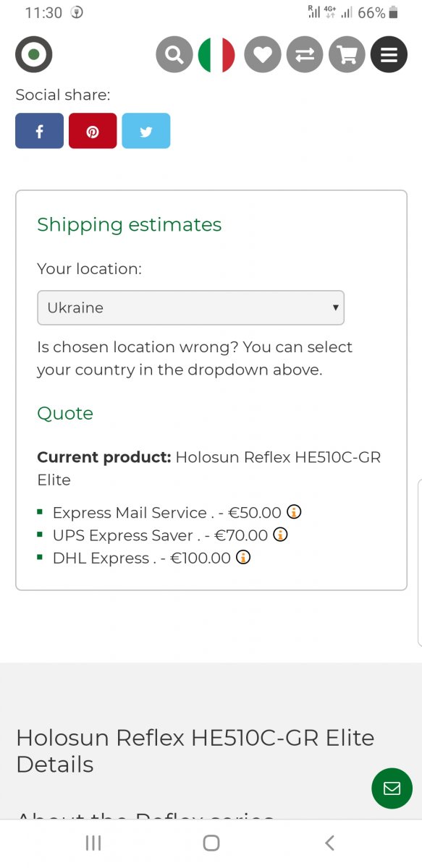
Task: Open the wishlist heart icon
Action: (262, 54)
